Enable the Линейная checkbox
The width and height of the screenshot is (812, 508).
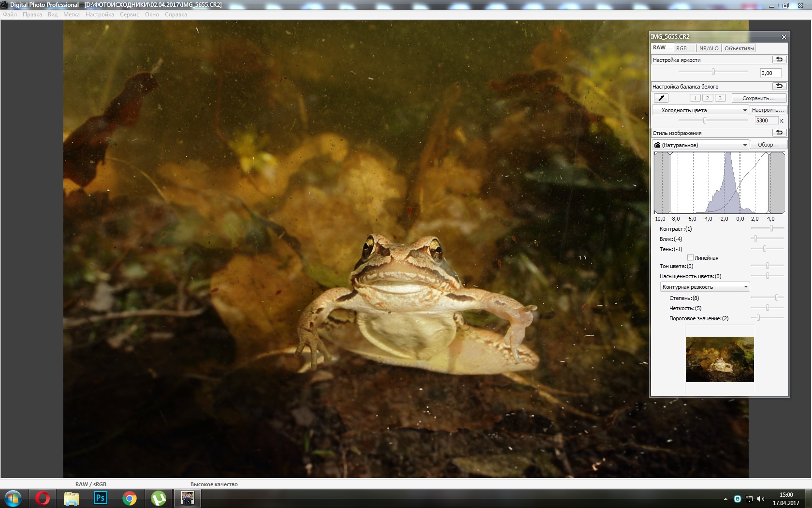[690, 258]
